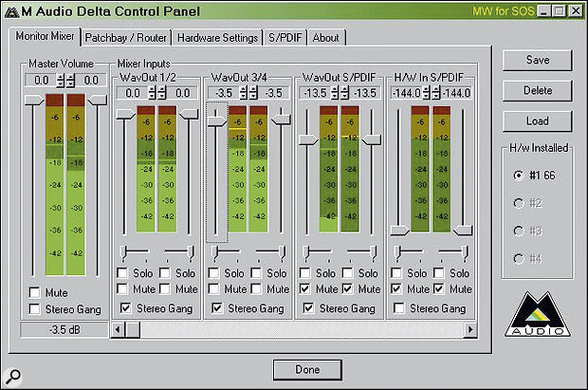Image resolution: width=588 pixels, height=390 pixels.
Task: Click WavOut 3/4 right -3.5 value
Action: (x=273, y=93)
